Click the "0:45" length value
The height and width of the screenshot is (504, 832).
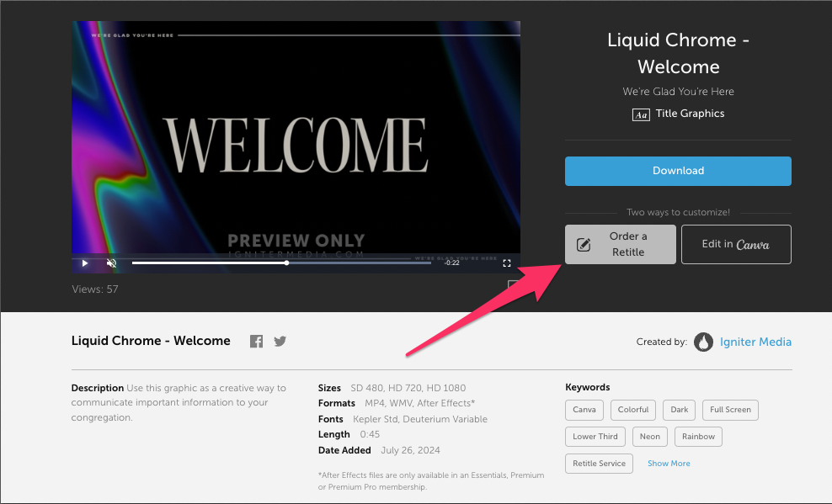pos(370,434)
